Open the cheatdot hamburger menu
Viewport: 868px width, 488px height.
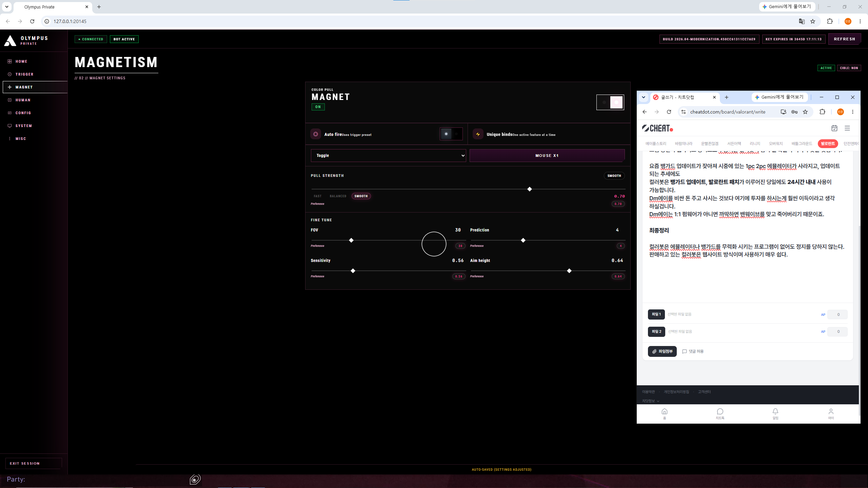pos(847,128)
